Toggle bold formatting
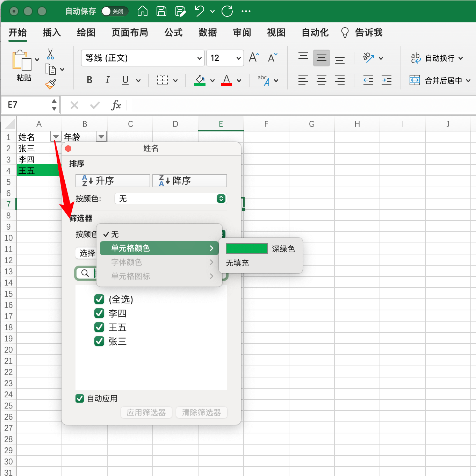This screenshot has width=476, height=476. (x=89, y=80)
